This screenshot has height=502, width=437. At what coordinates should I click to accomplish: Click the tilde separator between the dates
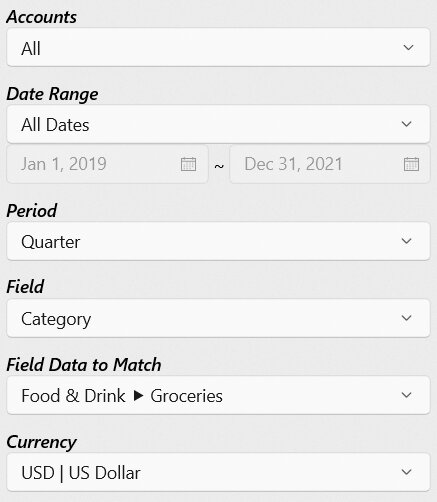coord(219,166)
